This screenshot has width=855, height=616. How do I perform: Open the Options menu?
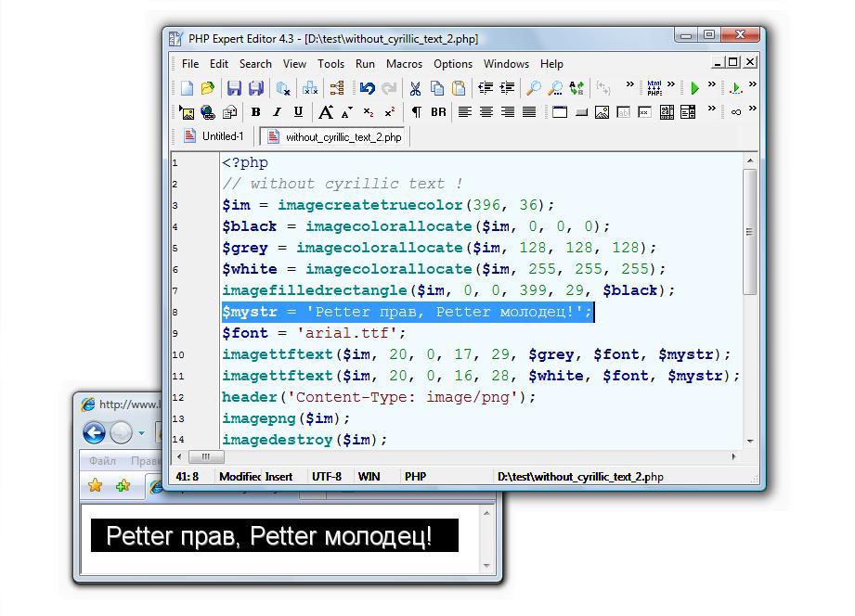[x=453, y=64]
